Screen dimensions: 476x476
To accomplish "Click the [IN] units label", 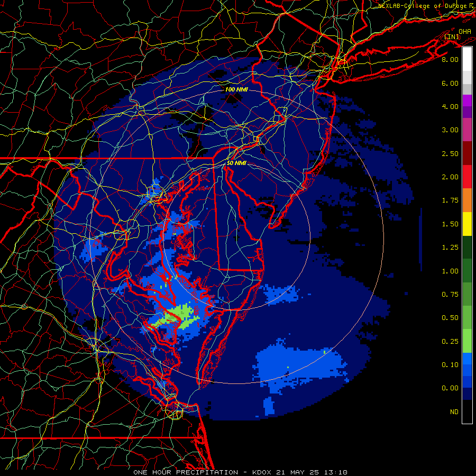I will 452,36.
